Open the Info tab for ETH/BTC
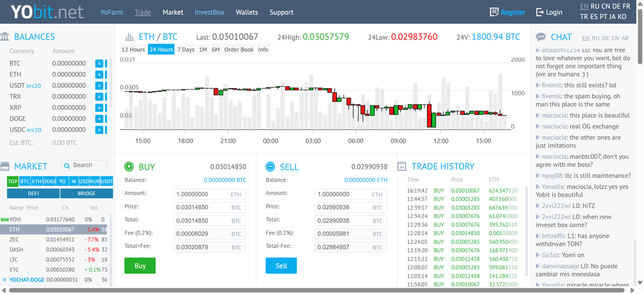Screen dimensions: 644x294 pyautogui.click(x=263, y=50)
